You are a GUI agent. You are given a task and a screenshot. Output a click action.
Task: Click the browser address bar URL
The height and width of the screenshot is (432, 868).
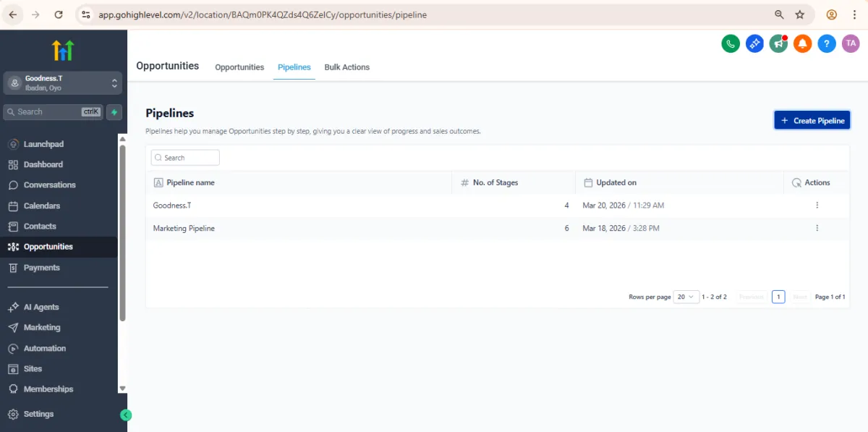pos(263,14)
